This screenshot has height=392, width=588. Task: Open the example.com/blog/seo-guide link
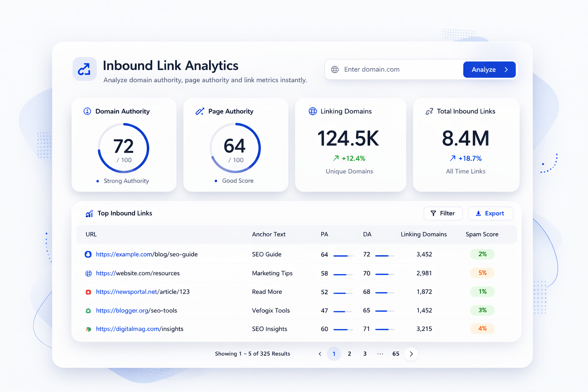click(147, 254)
